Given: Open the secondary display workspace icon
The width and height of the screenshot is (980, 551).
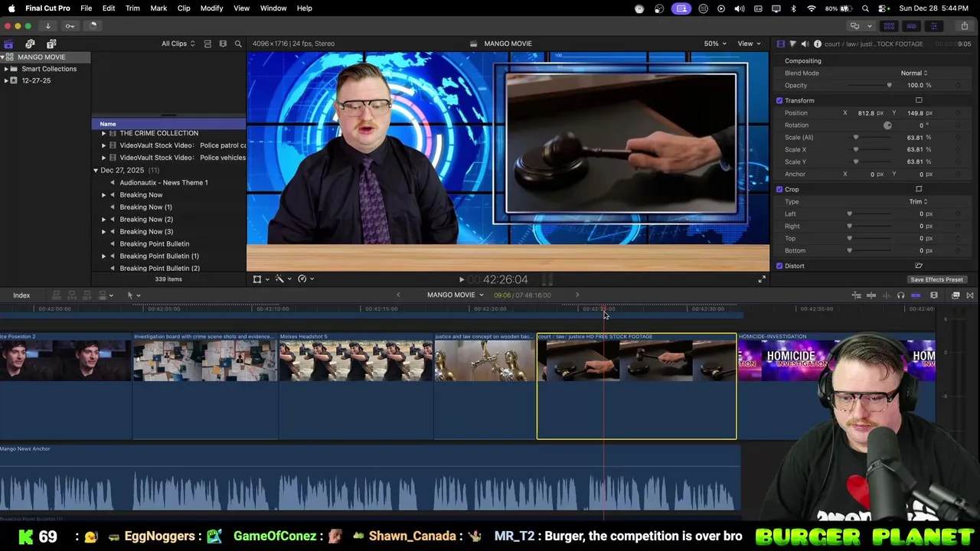Looking at the screenshot, I should [855, 25].
